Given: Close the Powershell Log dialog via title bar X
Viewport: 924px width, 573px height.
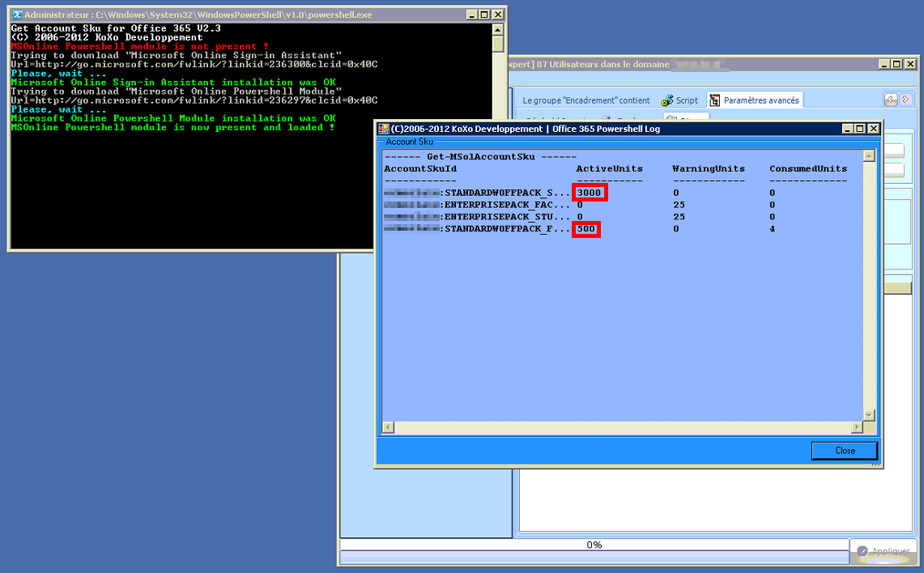Looking at the screenshot, I should [874, 129].
